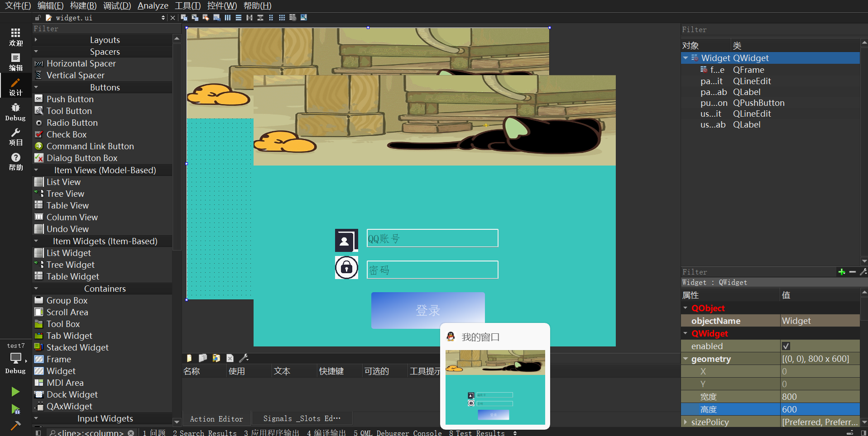Select the QPushButton row in object inspector

[x=770, y=103]
